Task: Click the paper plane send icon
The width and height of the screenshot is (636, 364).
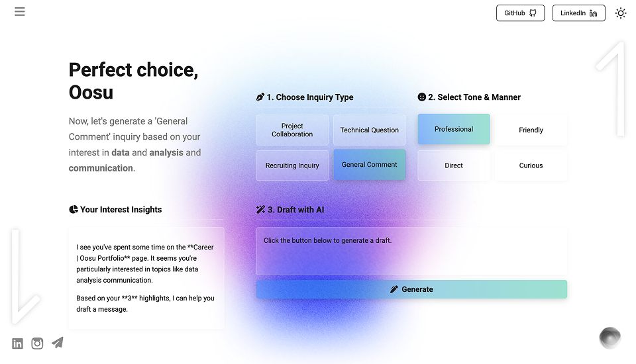Action: pos(58,343)
